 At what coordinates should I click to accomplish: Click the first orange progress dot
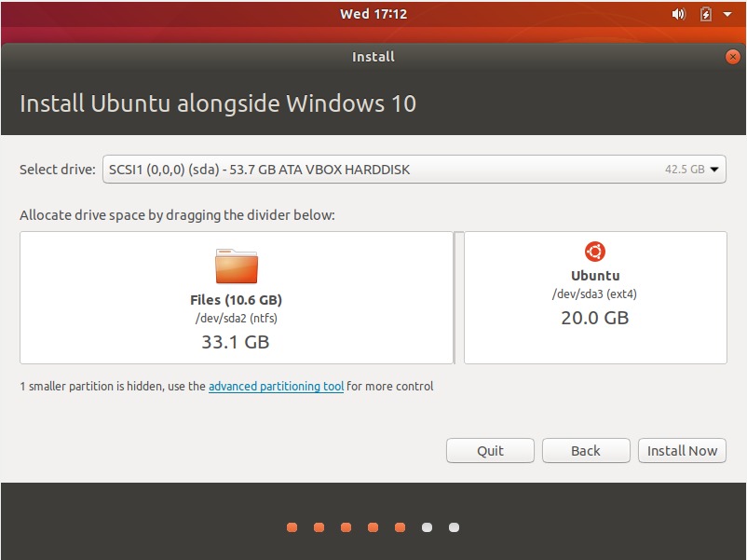tap(292, 527)
